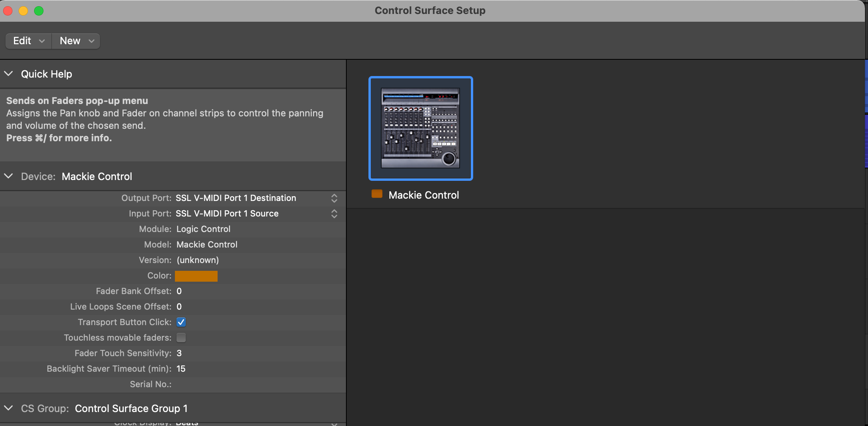Click the Module value Logic Control
This screenshot has height=426, width=868.
[203, 229]
